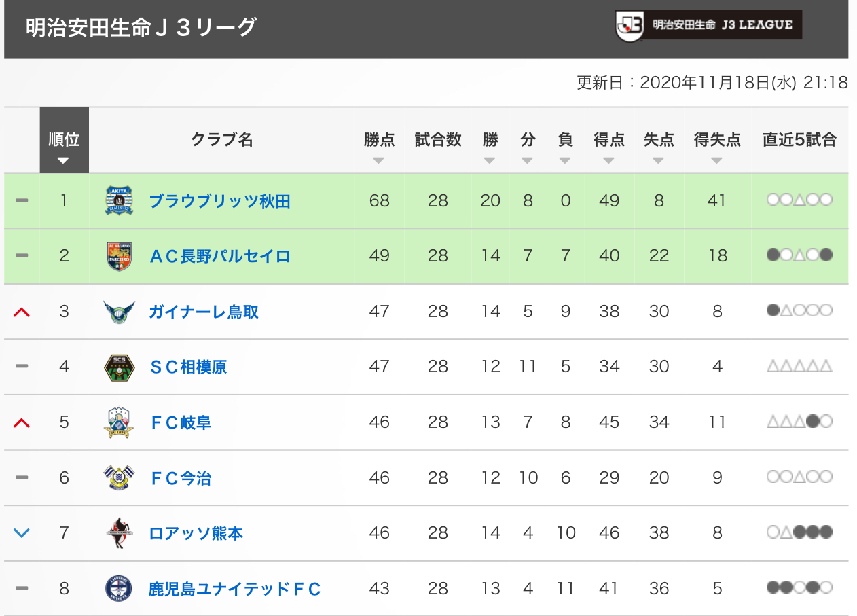Viewport: 857px width, 616px height.
Task: Click the Gainare Tottori club emblem
Action: click(x=120, y=312)
